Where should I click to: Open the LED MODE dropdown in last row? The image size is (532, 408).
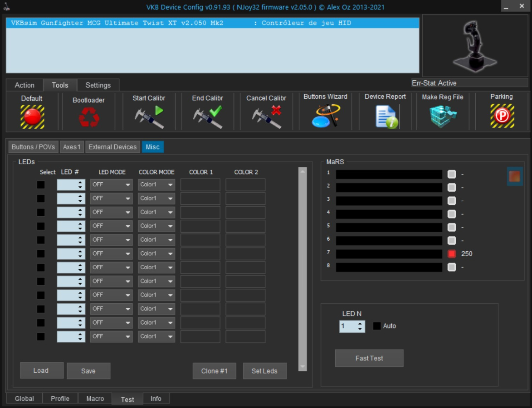[x=111, y=336]
